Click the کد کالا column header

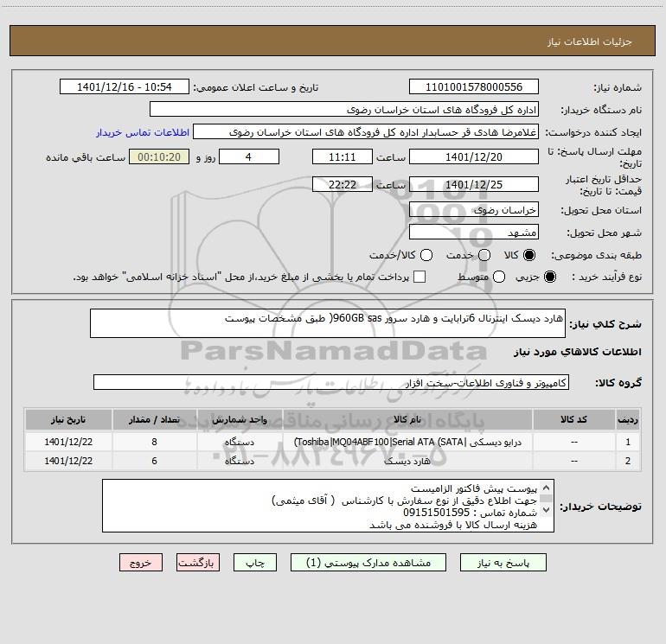click(573, 419)
